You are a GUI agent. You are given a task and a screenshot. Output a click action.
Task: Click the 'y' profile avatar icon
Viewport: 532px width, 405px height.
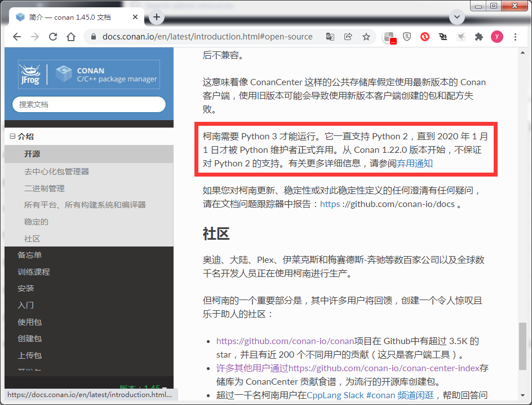496,36
